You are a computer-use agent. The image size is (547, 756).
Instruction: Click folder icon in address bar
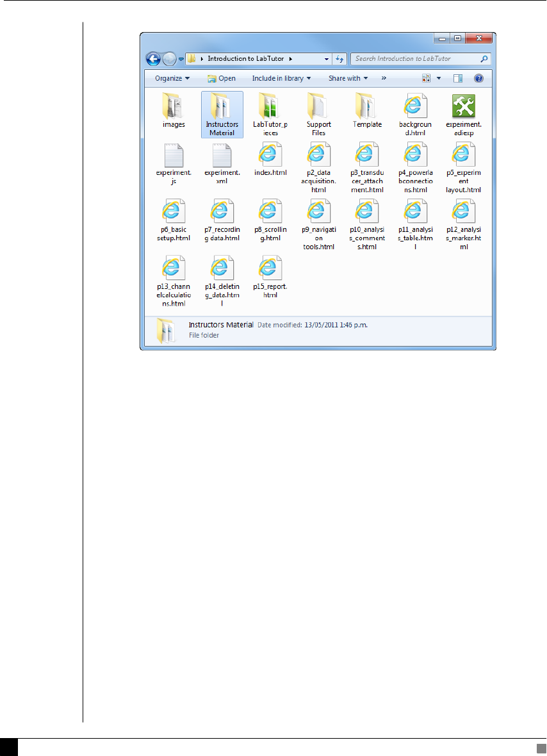(x=192, y=59)
